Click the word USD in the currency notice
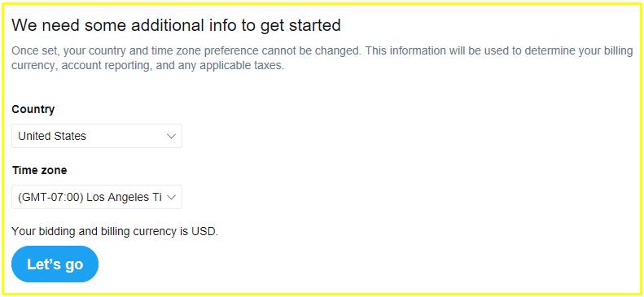This screenshot has width=644, height=297. click(x=204, y=231)
